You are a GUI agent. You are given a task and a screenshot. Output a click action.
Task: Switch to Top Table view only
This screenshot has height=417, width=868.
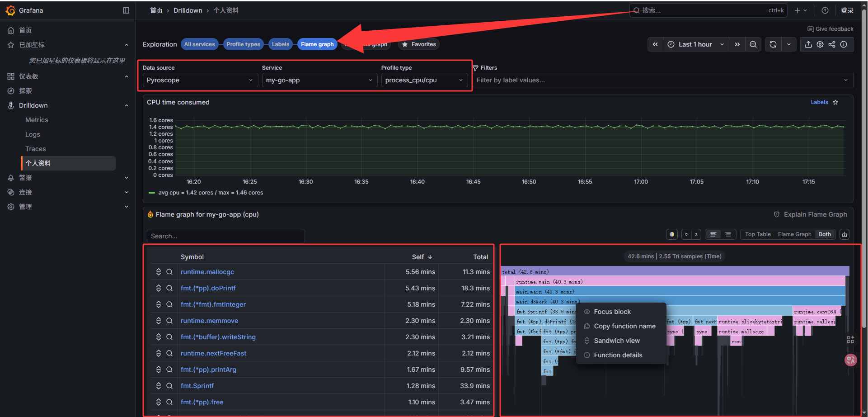tap(758, 234)
